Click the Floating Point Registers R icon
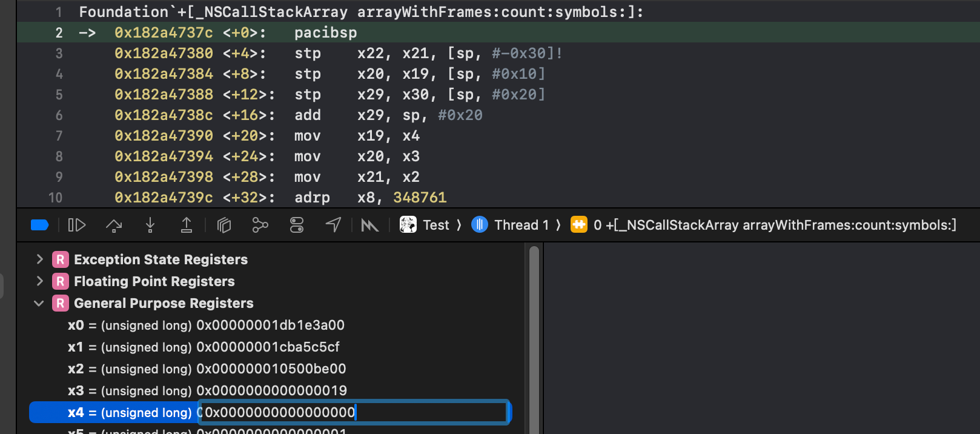Viewport: 980px width, 434px height. [61, 281]
